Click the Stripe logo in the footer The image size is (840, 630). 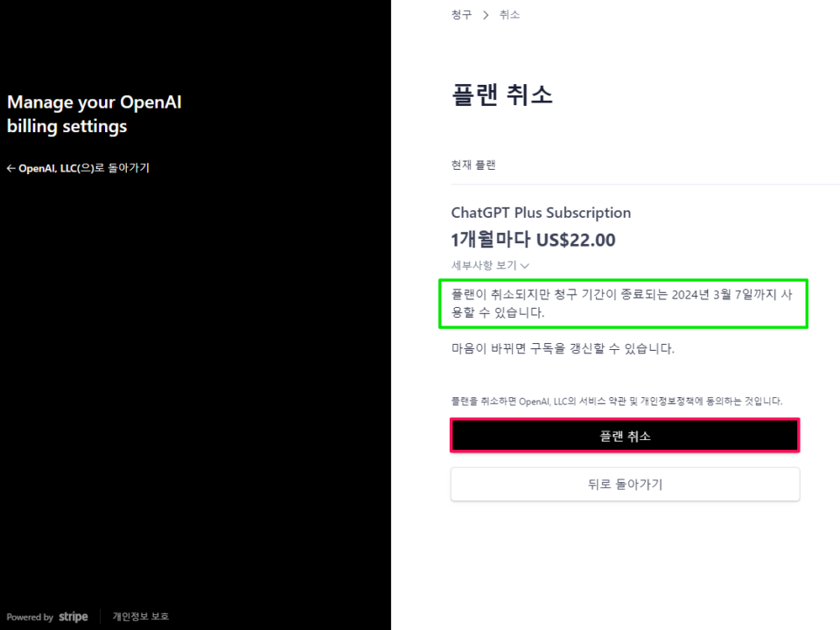[73, 616]
